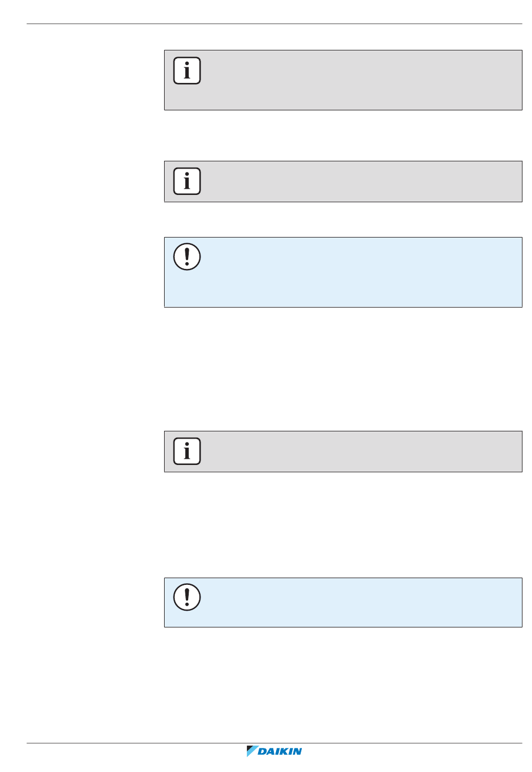
Task: Click the info icon in topmost gray box
Action: [x=187, y=71]
